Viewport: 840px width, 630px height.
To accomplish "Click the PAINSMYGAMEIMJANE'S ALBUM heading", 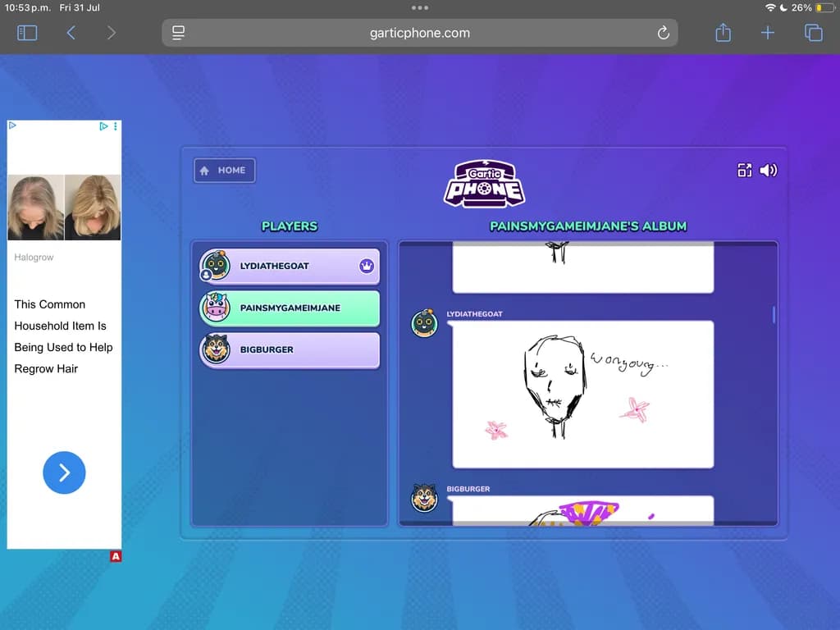I will coord(588,226).
